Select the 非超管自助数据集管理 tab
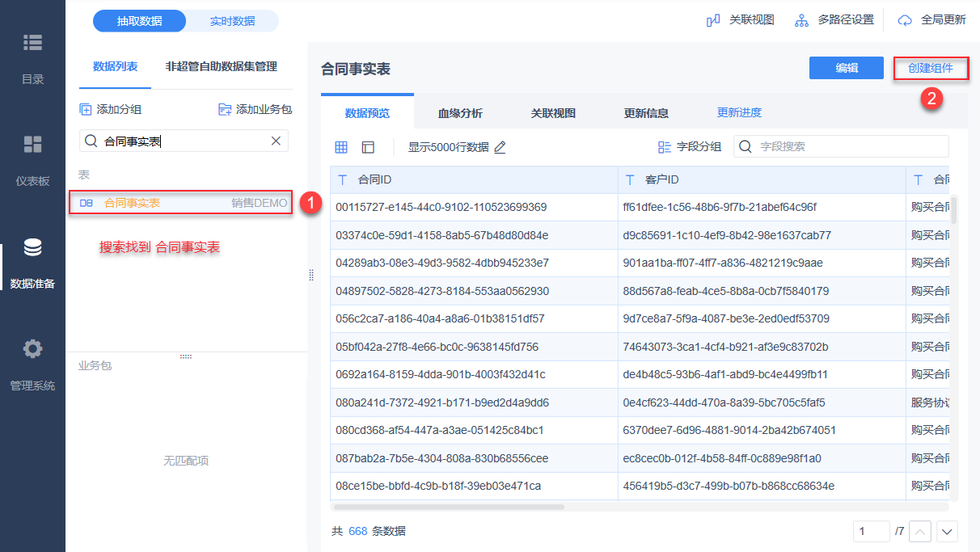Screen dimensions: 980x552 [221, 66]
